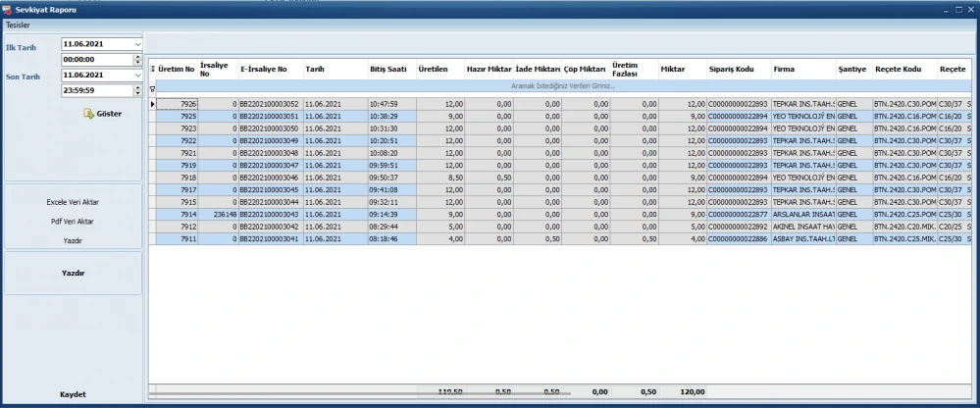
Task: Click the Göster icon with green arrow
Action: [88, 114]
